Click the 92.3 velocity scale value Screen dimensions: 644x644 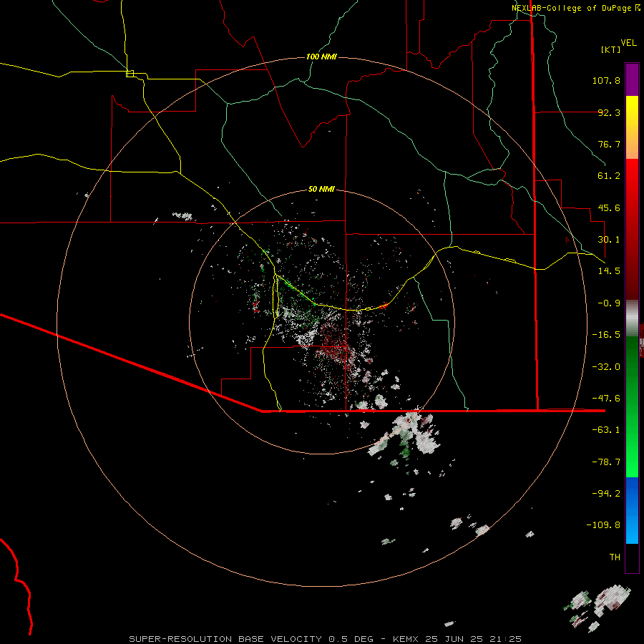click(x=609, y=112)
